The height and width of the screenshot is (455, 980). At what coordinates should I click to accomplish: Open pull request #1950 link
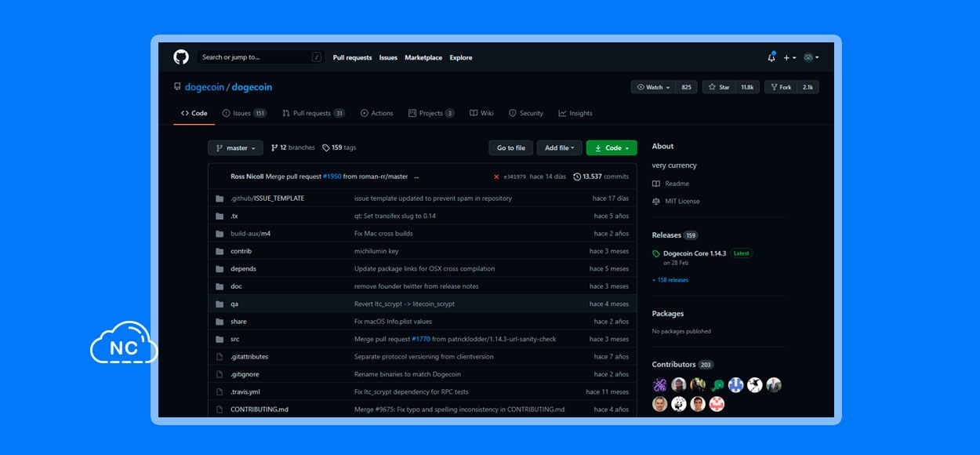332,177
